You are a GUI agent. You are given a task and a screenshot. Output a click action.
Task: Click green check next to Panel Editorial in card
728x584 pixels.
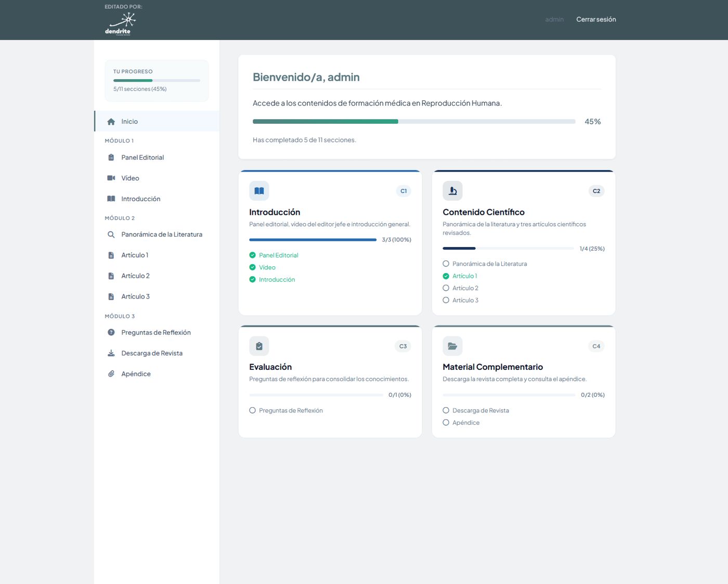(252, 255)
